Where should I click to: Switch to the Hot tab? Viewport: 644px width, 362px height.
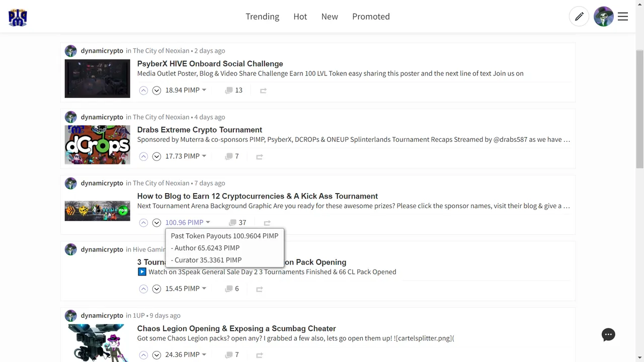click(x=300, y=17)
